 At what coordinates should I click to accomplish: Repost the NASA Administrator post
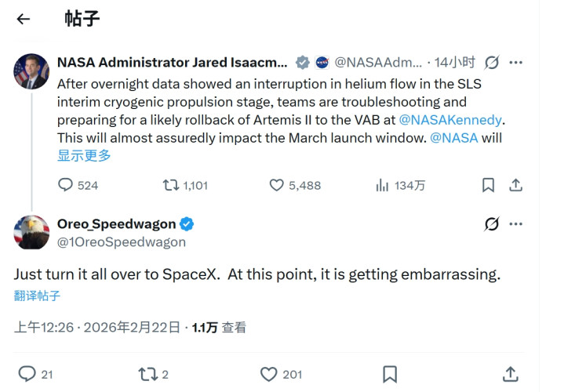[x=170, y=185]
